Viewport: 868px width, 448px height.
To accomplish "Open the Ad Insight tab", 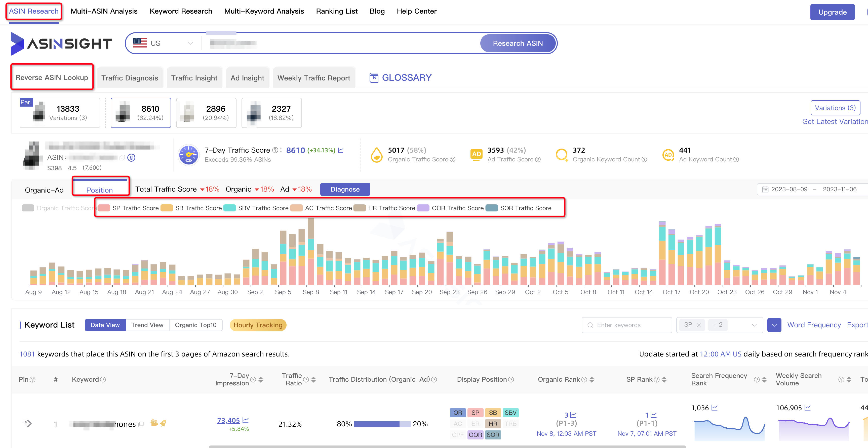I will point(247,78).
